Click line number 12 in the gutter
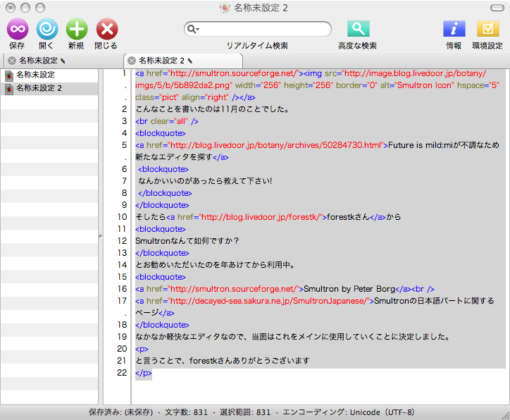 pos(123,241)
